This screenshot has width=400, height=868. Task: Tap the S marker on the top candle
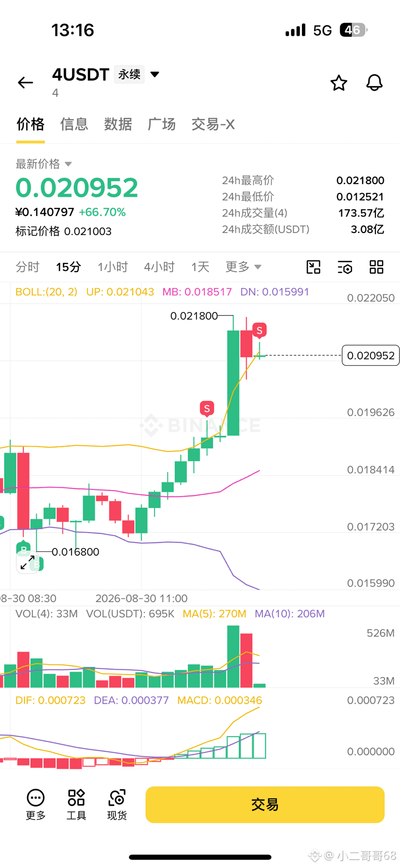259,331
